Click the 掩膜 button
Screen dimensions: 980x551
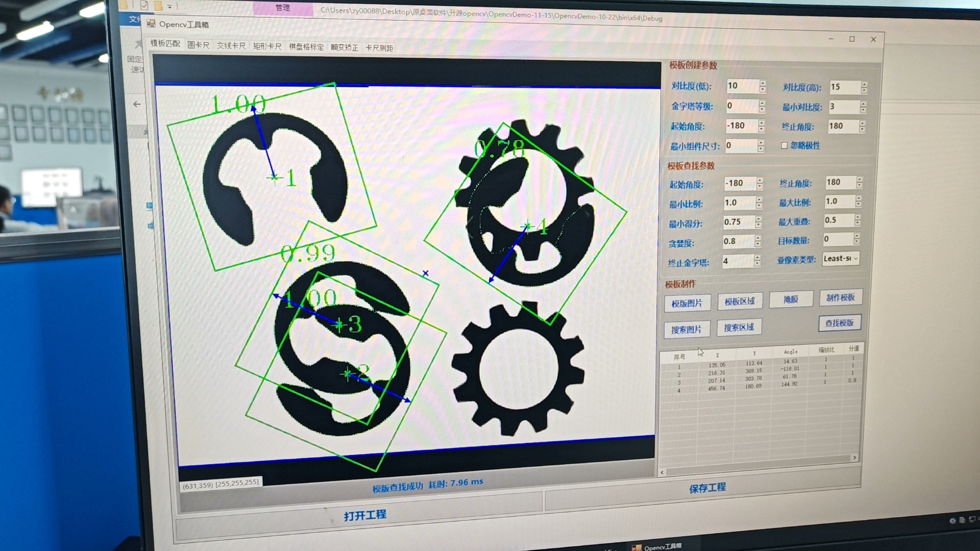(x=791, y=299)
